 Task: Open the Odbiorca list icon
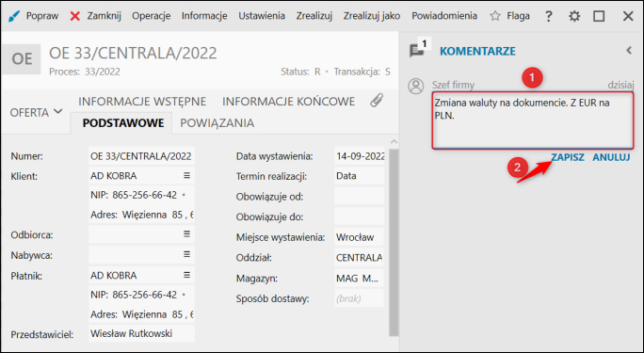(x=186, y=234)
